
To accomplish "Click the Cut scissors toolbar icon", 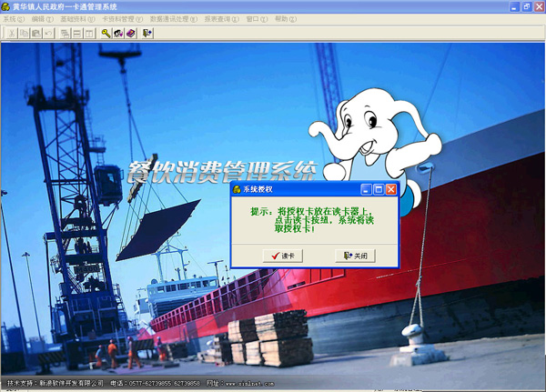I will point(12,33).
